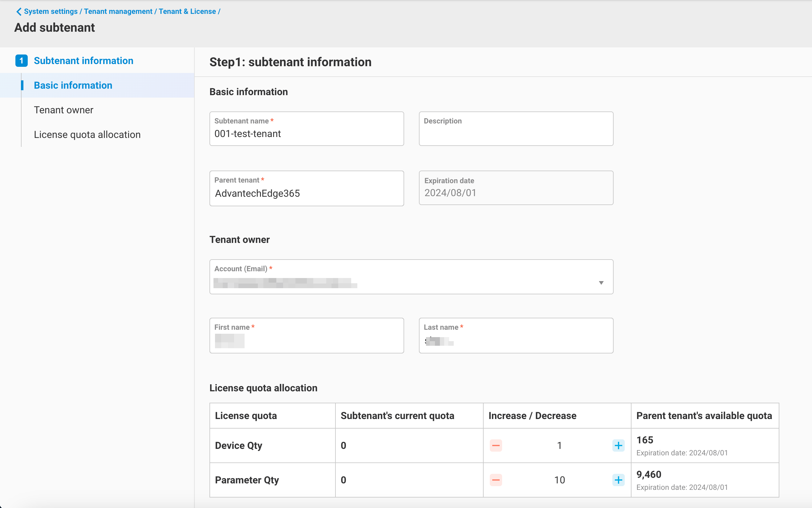Decrease Device Qty with the minus button
812x508 pixels.
pyautogui.click(x=496, y=445)
